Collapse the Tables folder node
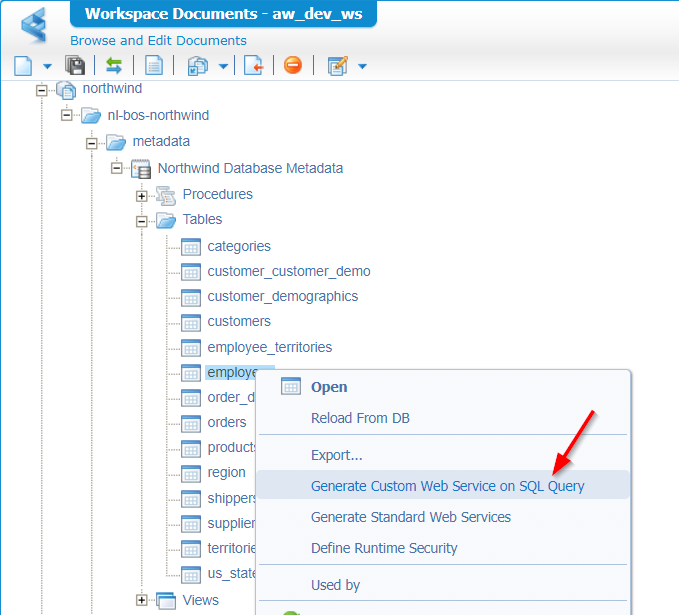 (x=142, y=220)
